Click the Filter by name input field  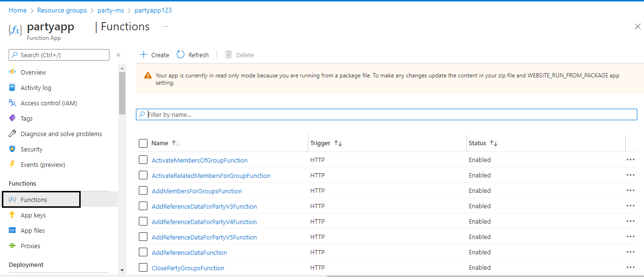point(387,114)
